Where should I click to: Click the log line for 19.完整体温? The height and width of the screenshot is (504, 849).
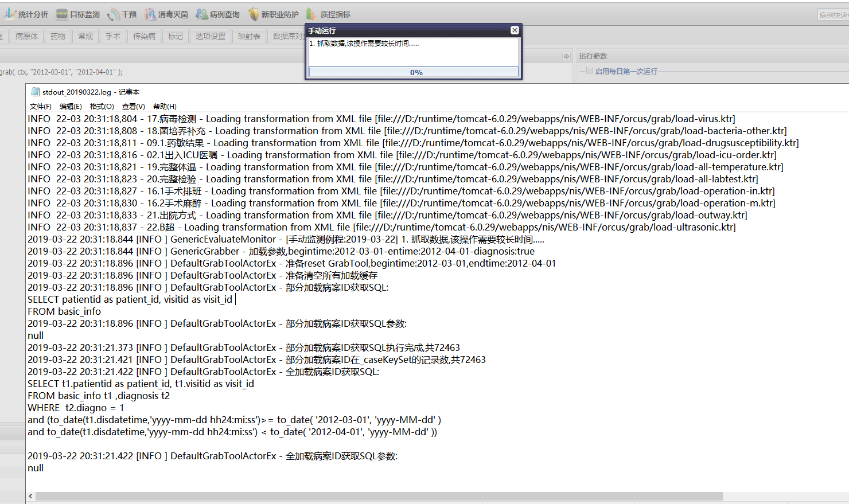[406, 167]
